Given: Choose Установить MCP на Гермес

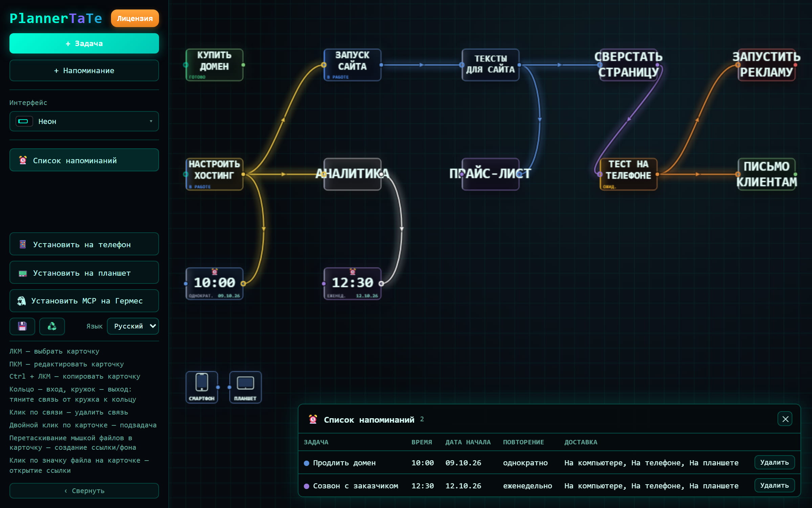Looking at the screenshot, I should coord(84,301).
